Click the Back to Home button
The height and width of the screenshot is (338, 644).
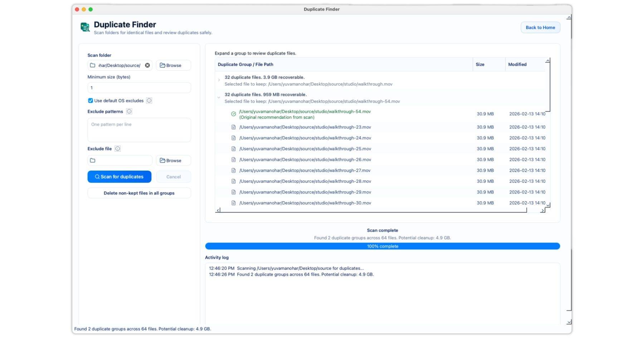[540, 28]
